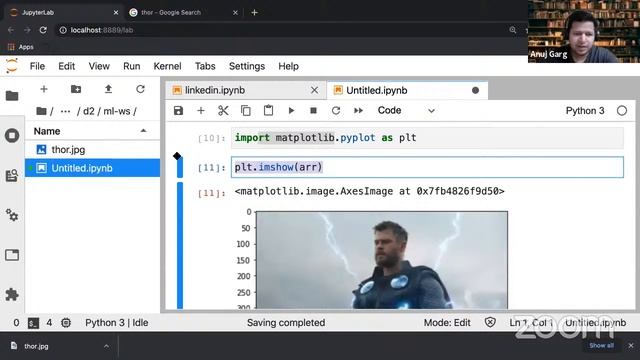Upload files using the upload icon
This screenshot has height=360, width=640.
coord(108,89)
